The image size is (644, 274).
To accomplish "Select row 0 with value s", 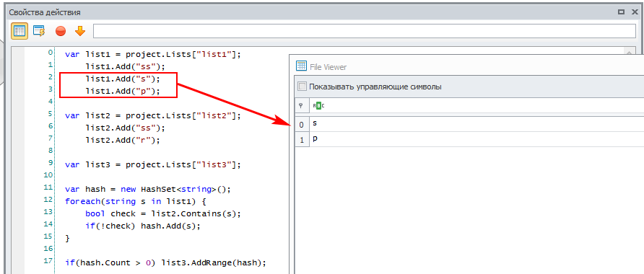I will (x=477, y=123).
